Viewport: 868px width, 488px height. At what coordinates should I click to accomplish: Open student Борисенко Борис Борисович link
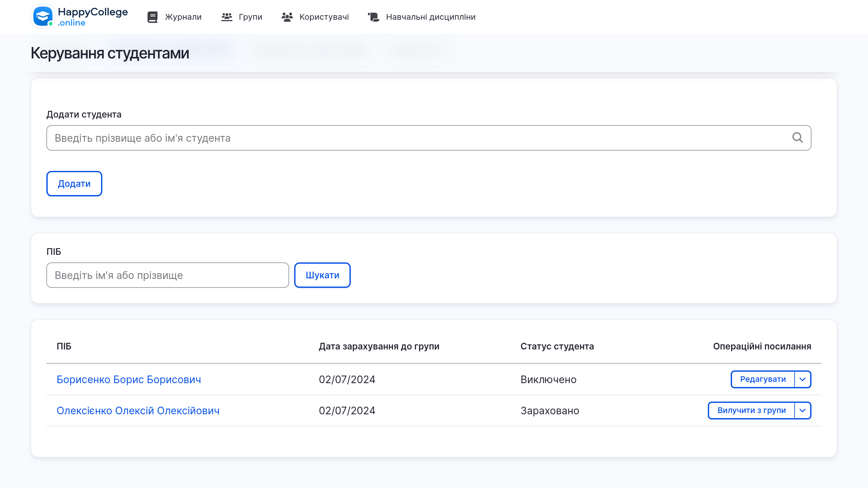[129, 379]
